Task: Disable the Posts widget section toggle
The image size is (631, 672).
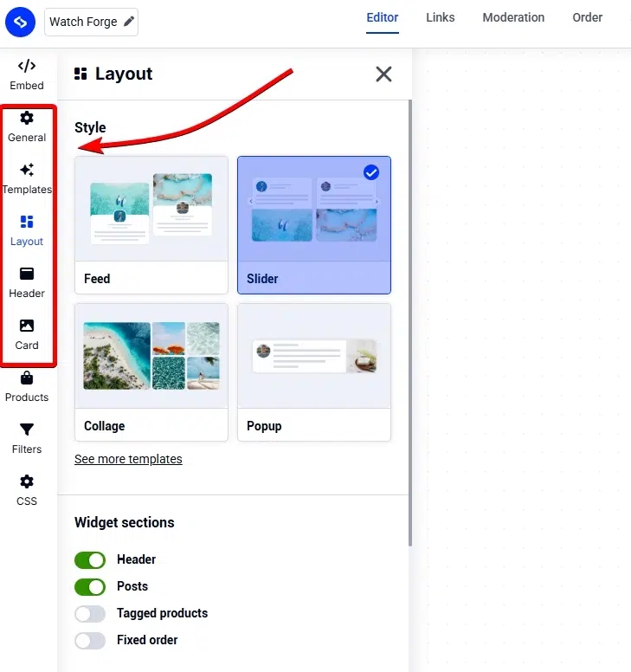Action: 90,587
